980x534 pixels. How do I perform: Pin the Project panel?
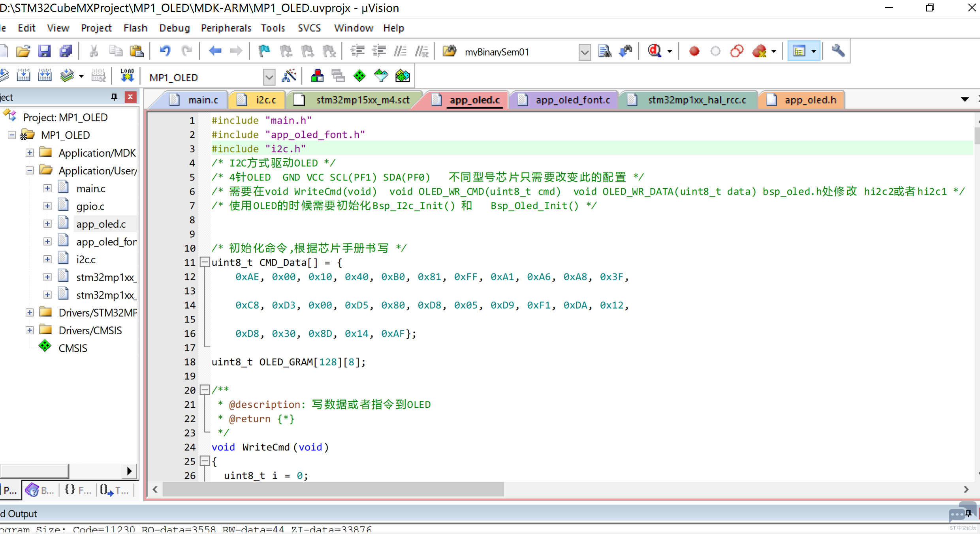tap(114, 97)
